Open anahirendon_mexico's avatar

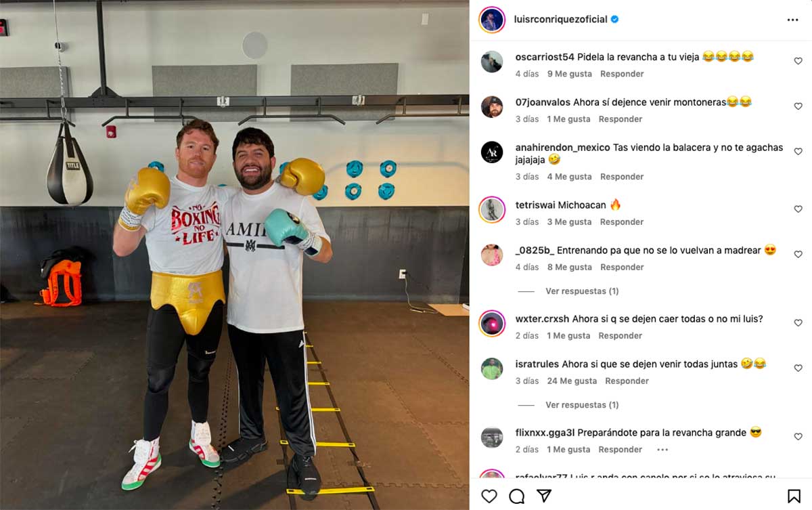492,152
